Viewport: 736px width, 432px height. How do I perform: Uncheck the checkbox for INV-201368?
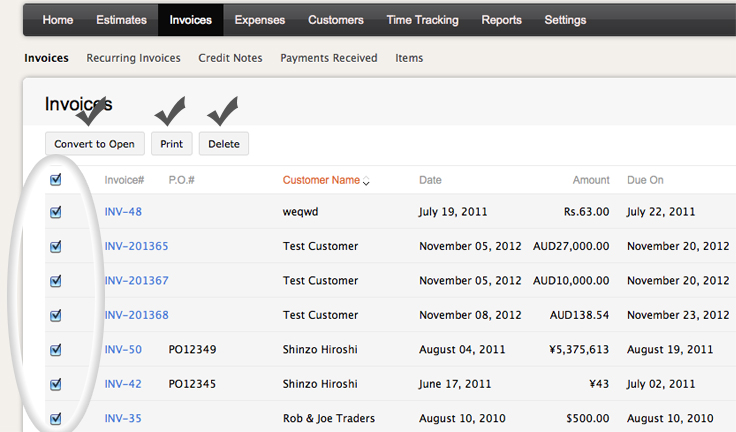[x=55, y=315]
